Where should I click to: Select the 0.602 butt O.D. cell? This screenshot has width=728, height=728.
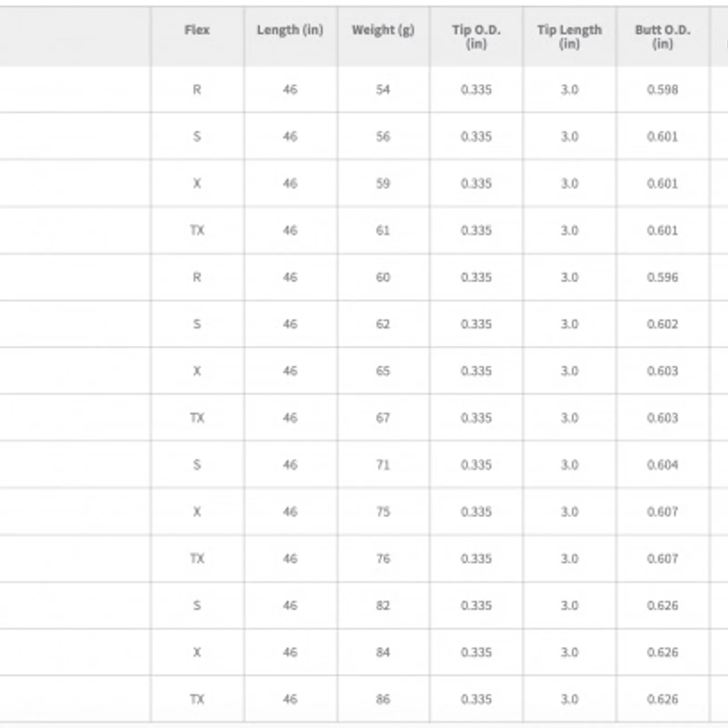tap(662, 324)
